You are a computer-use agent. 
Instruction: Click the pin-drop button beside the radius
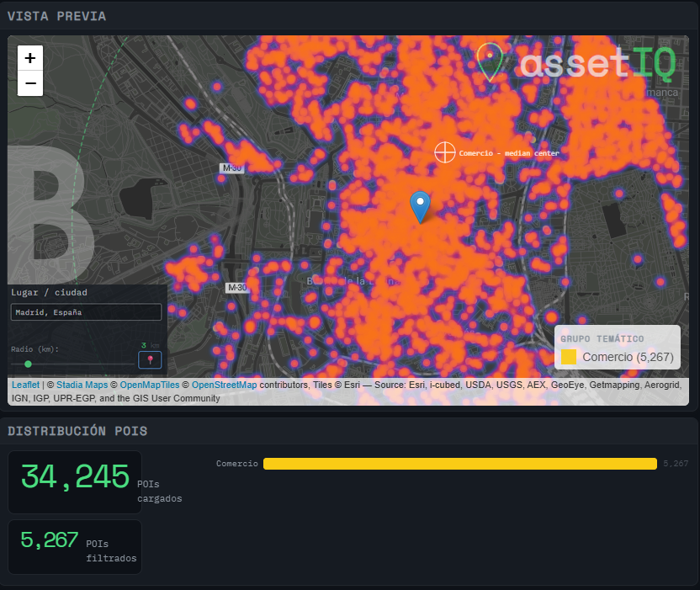pos(150,359)
